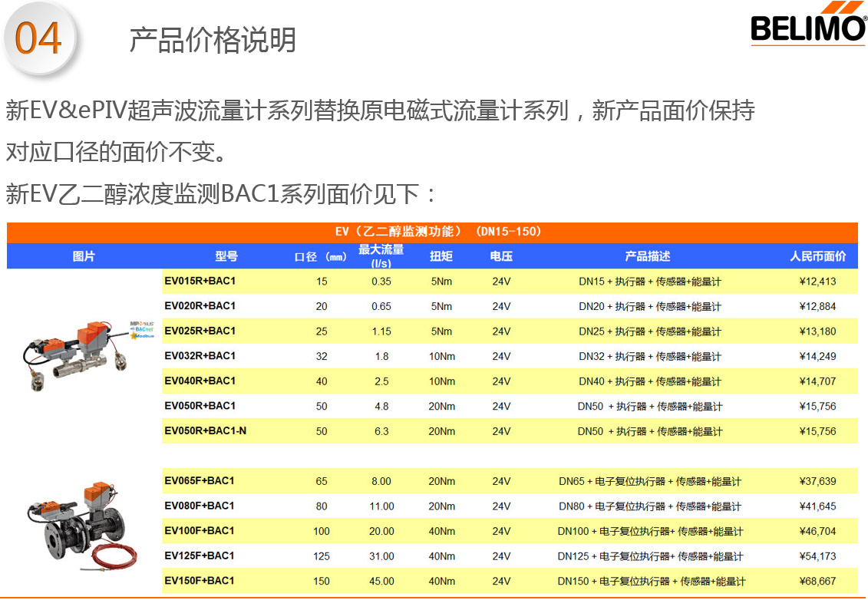Click the max flow value 11.00
This screenshot has width=868, height=600.
(x=381, y=506)
